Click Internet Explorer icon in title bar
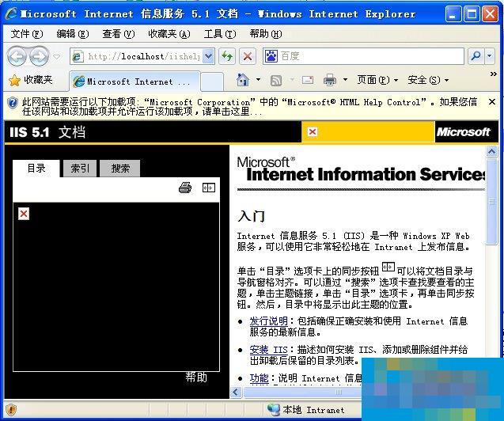504x421 pixels. click(12, 13)
